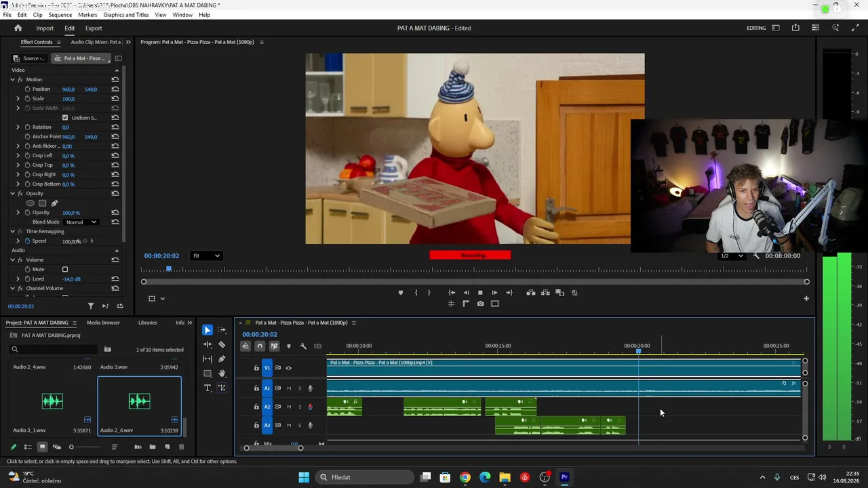This screenshot has width=868, height=488.
Task: Click the New Bin folder icon
Action: click(x=153, y=447)
